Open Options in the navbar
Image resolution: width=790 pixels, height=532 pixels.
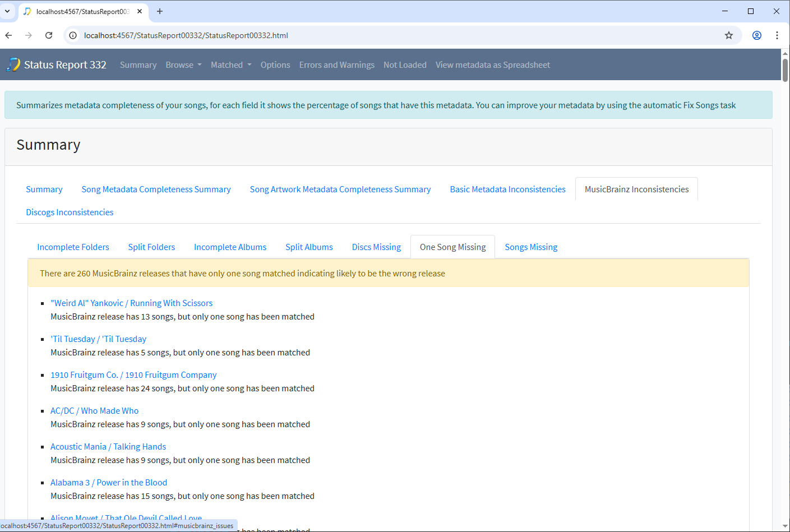point(275,65)
